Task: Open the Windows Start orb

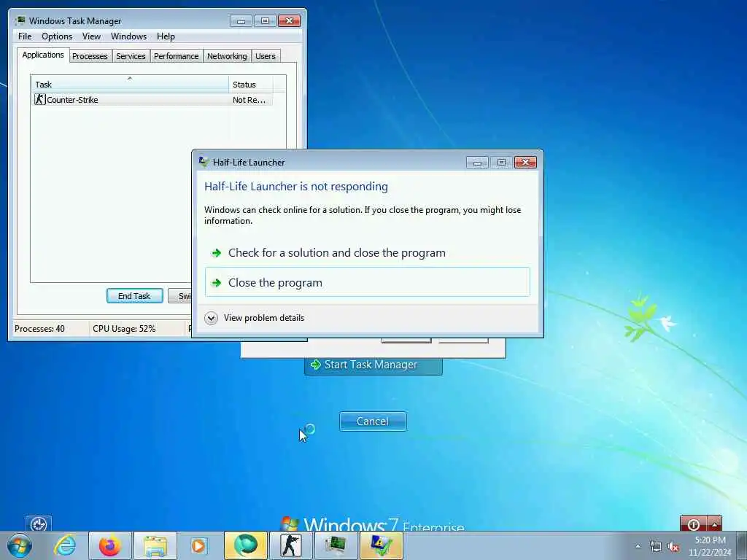Action: pos(20,545)
